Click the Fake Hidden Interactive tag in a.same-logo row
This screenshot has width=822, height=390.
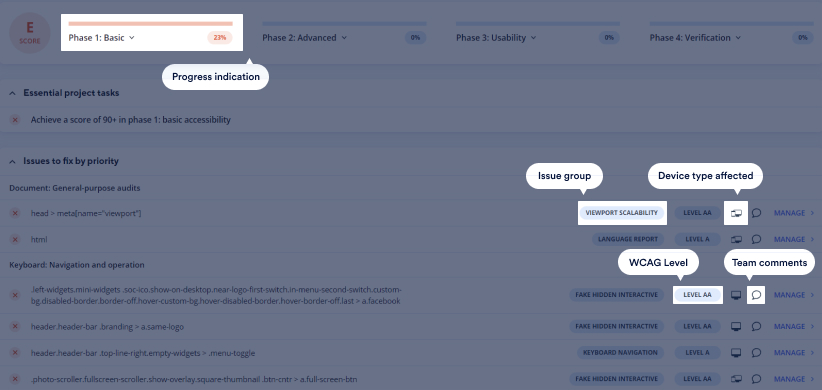coord(616,327)
